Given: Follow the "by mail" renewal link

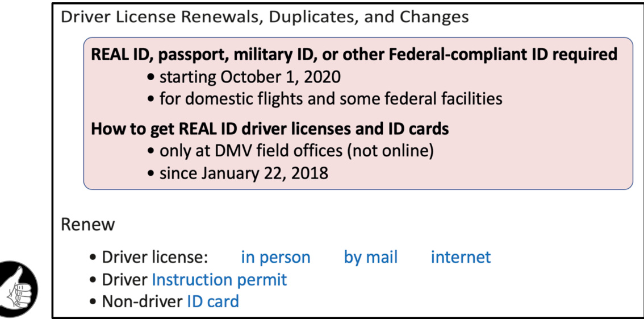Looking at the screenshot, I should click(x=371, y=258).
